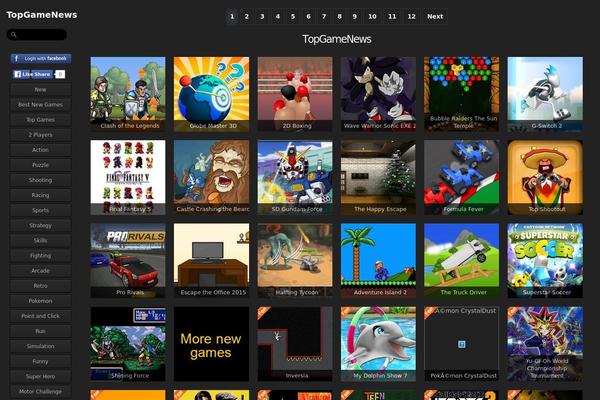600x400 pixels.
Task: Open the Strategy category
Action: [40, 225]
